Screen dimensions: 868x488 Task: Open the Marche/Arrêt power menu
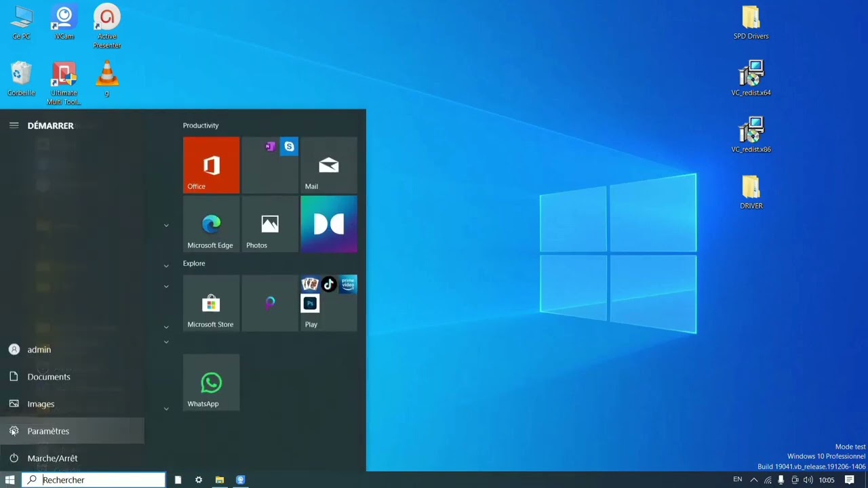72,458
